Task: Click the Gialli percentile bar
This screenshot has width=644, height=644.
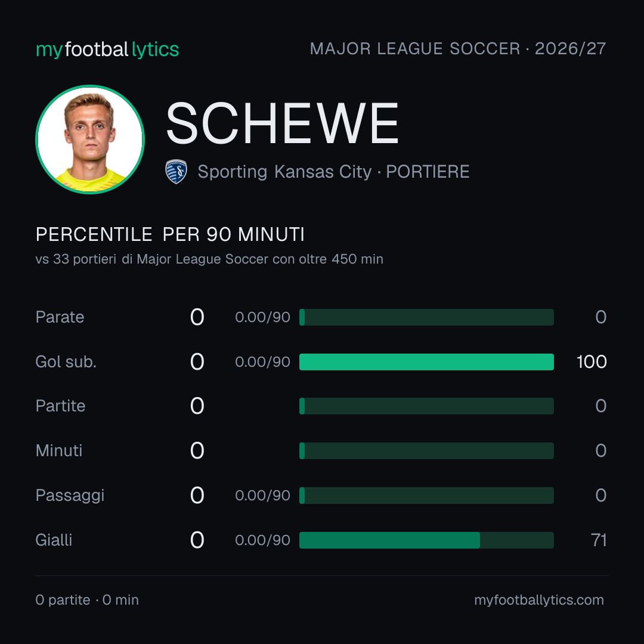Action: click(x=426, y=540)
